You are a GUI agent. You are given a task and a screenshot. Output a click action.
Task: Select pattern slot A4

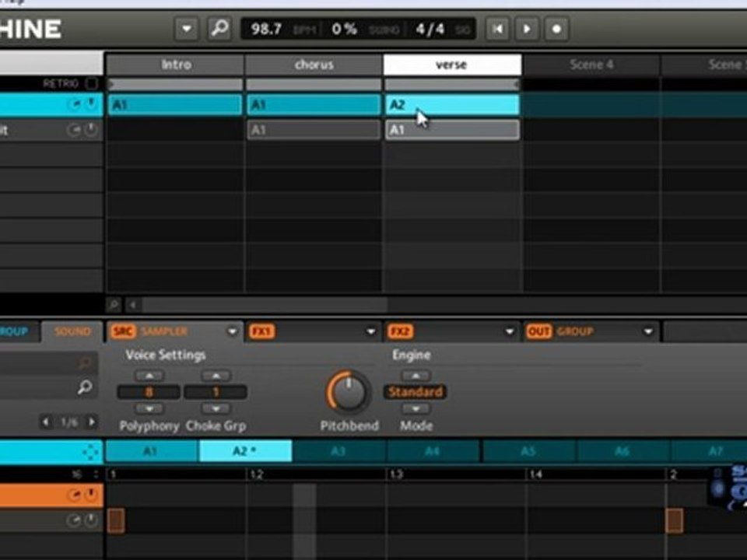tap(433, 450)
